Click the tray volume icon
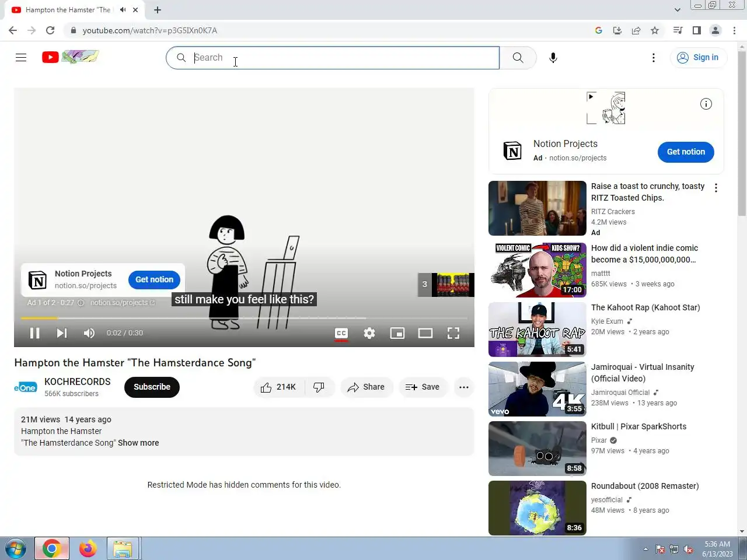The width and height of the screenshot is (747, 560). (688, 549)
